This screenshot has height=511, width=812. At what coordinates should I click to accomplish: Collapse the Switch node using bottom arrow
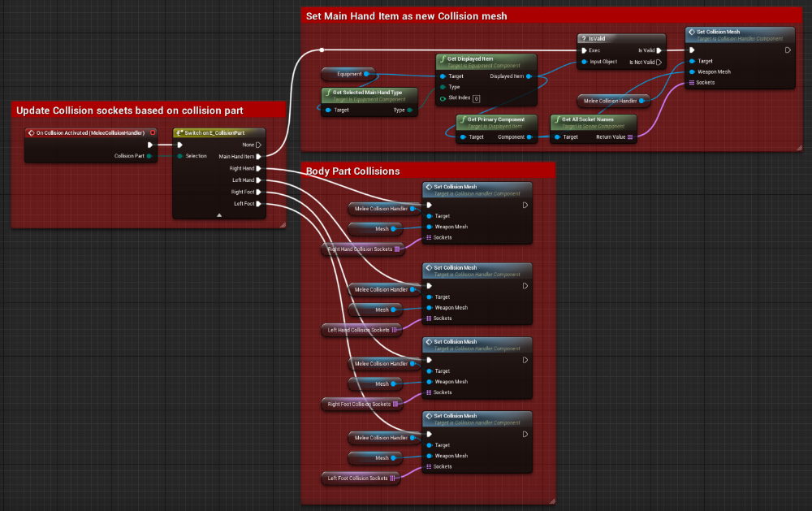click(218, 215)
